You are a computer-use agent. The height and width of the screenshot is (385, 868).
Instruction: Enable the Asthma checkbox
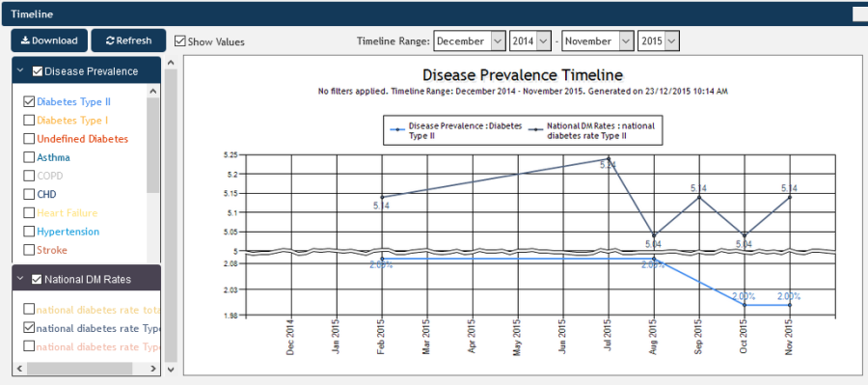29,157
